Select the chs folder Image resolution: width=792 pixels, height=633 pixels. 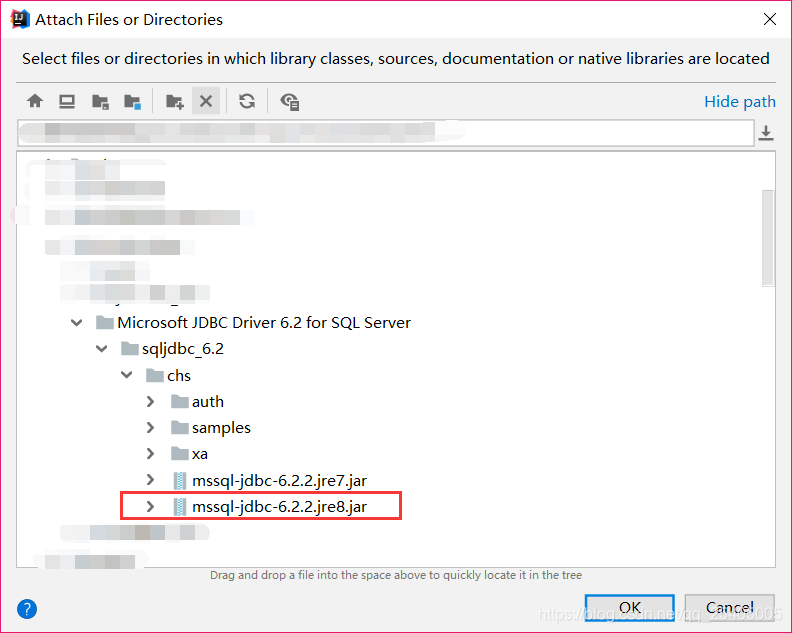coord(179,375)
